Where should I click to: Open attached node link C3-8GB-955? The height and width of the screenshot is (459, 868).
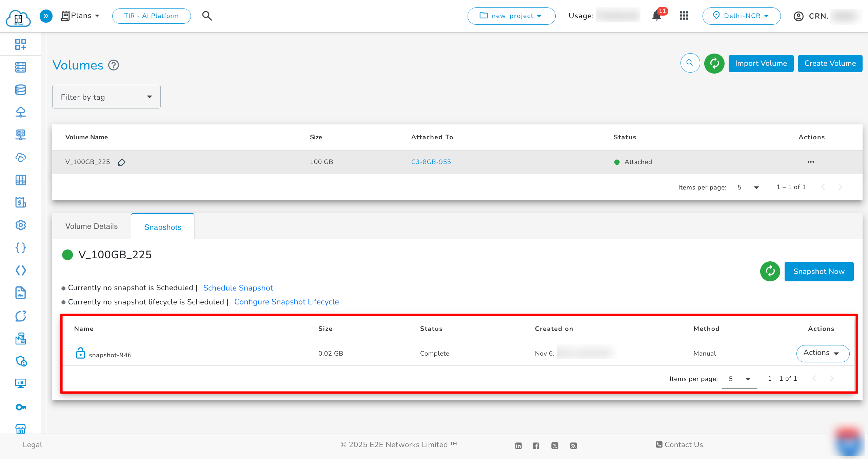[x=431, y=162]
